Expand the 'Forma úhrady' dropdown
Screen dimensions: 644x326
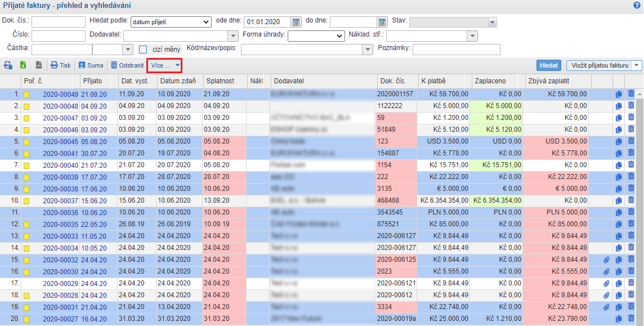point(316,36)
